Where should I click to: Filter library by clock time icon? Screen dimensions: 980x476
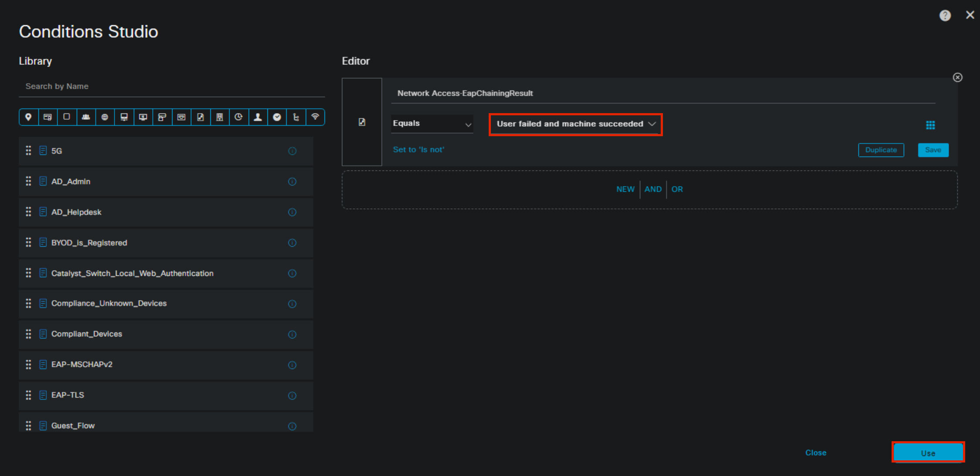238,117
